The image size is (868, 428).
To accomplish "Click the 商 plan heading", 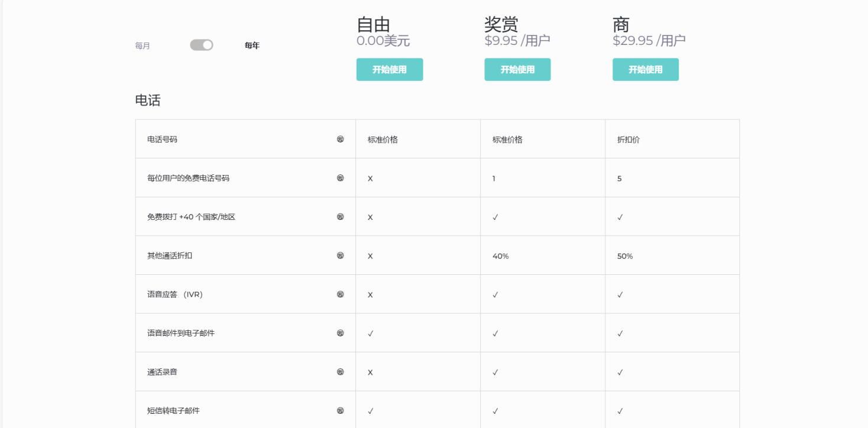I will click(x=621, y=25).
